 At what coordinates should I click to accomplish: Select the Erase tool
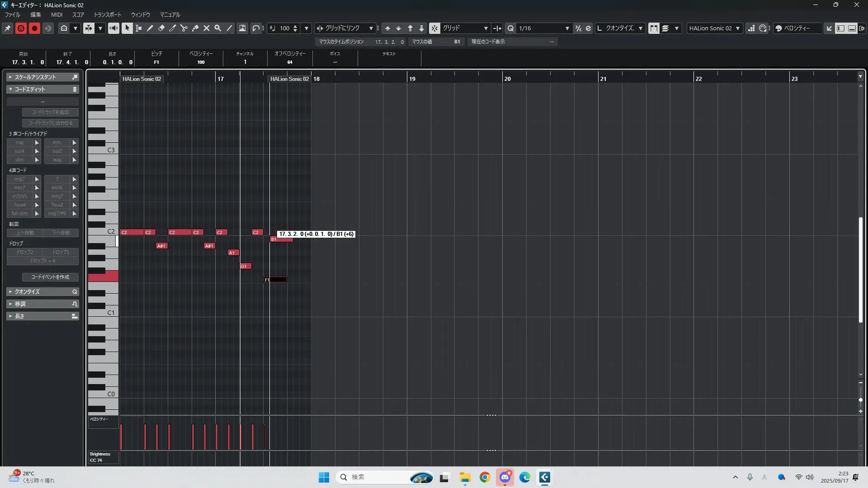(x=161, y=28)
